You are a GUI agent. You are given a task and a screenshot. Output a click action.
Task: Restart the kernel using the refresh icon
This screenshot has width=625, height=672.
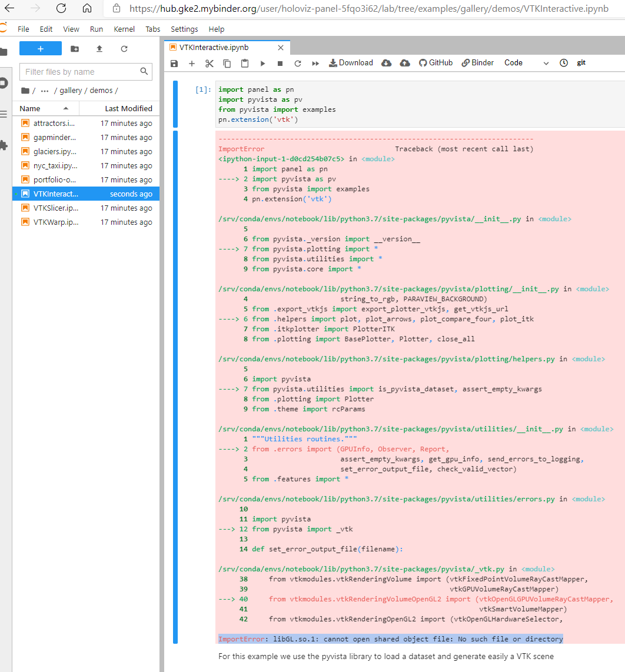coord(298,63)
